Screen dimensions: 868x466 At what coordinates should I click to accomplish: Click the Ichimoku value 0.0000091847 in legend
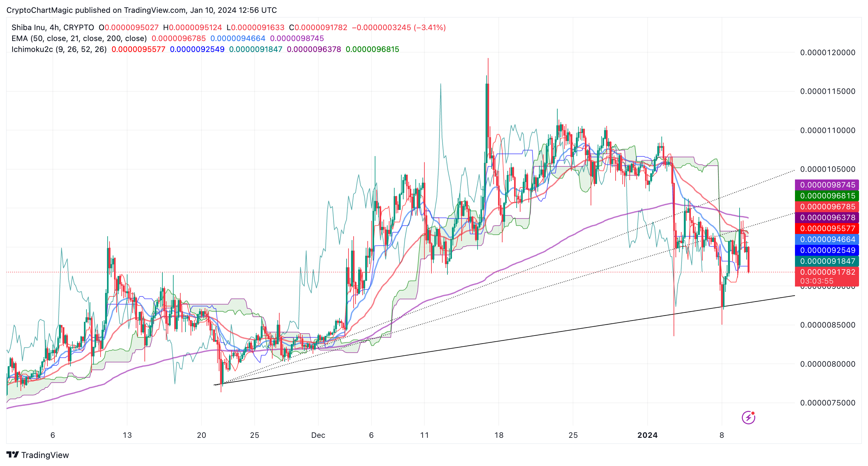tap(256, 49)
